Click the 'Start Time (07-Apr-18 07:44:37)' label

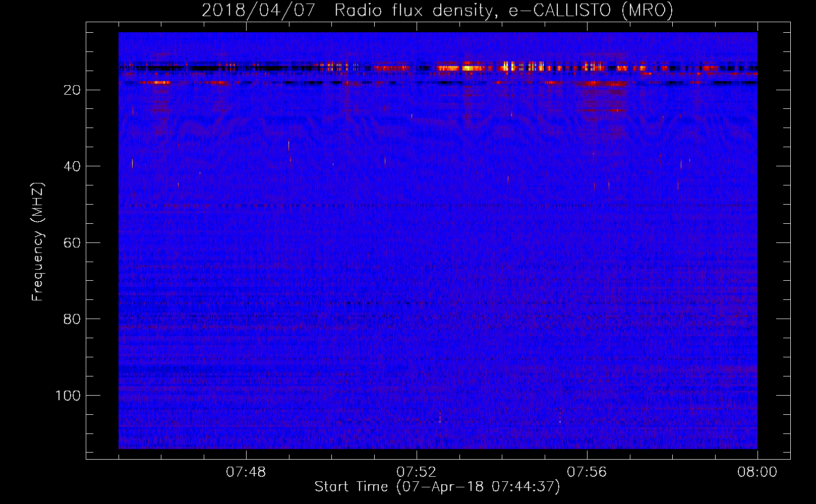[x=437, y=487]
